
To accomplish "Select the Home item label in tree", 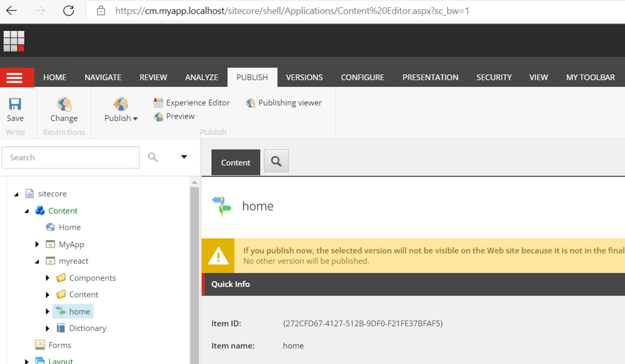I will click(70, 227).
